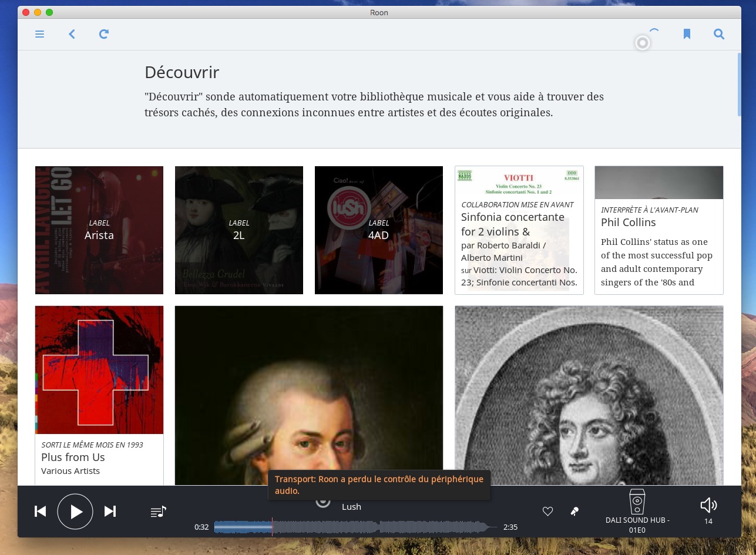Screen dimensions: 756x555
Task: Select the DALI SOUND HUB zone
Action: (637, 511)
